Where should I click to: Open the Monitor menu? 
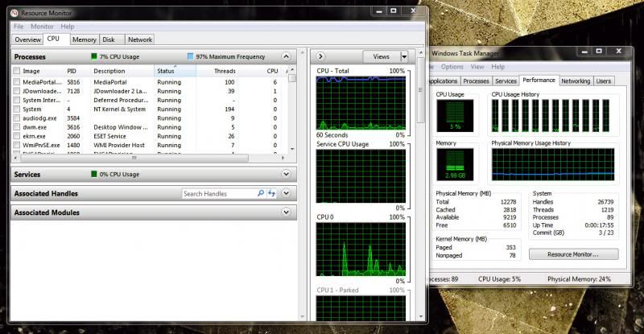[42, 27]
